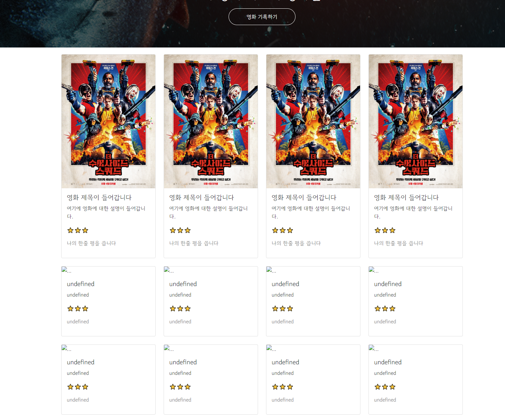Click the large undefined title in the middle row's fourth card
The image size is (505, 420).
pos(388,284)
